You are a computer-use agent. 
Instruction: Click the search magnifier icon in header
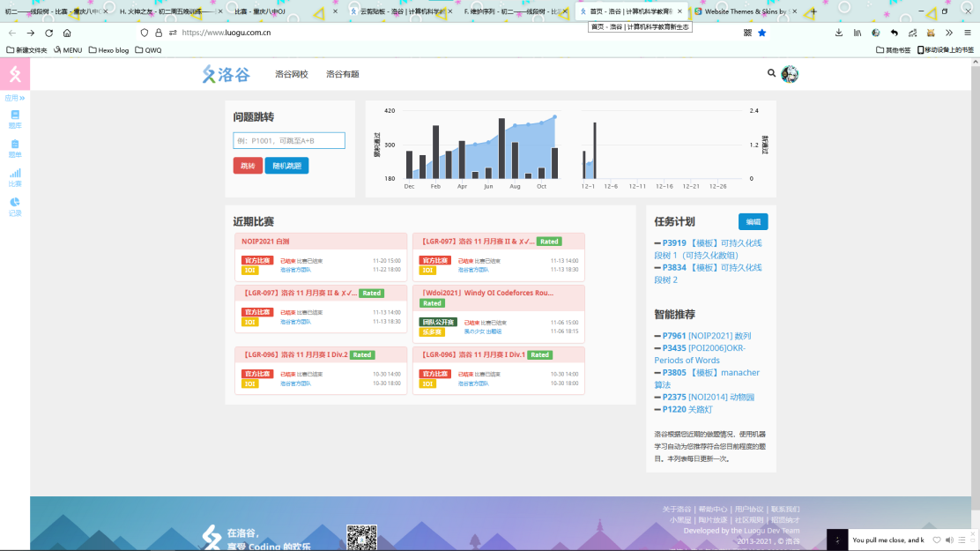(x=772, y=74)
